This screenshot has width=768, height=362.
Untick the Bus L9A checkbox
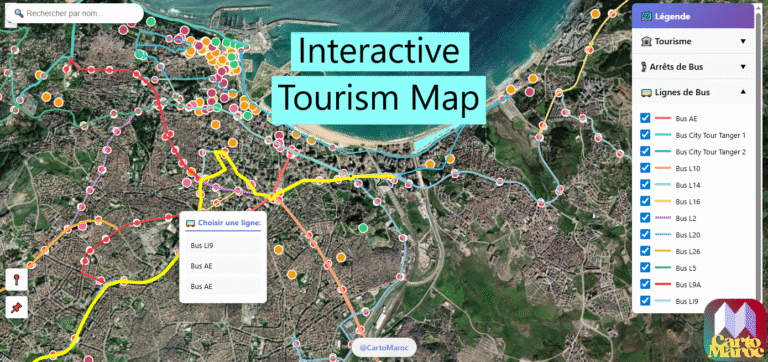pyautogui.click(x=645, y=284)
